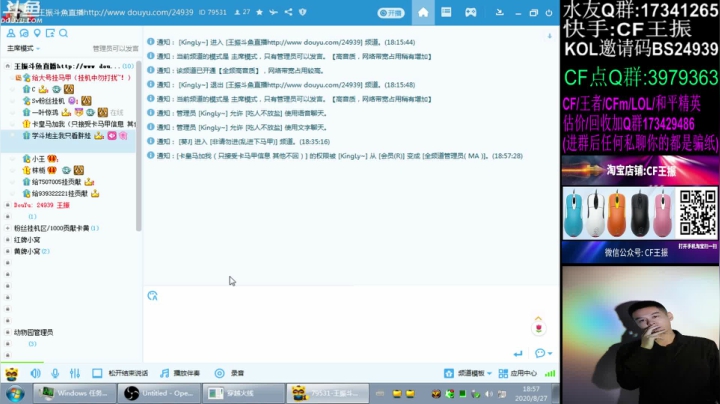Click the share icon in title bar
Screen dimensions: 720x404
tap(288, 12)
